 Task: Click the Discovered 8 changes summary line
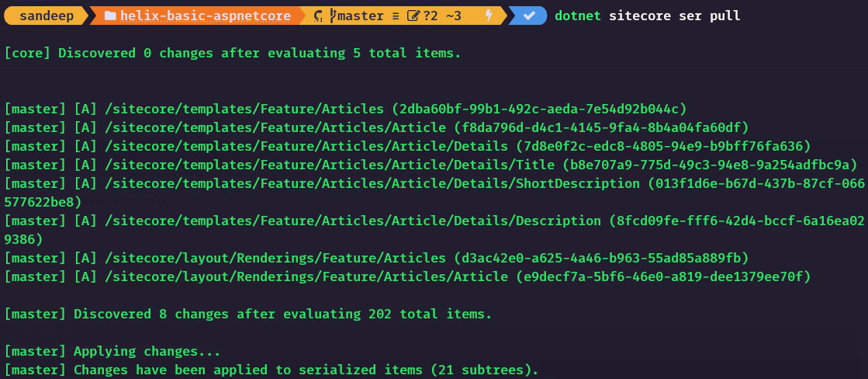click(247, 314)
